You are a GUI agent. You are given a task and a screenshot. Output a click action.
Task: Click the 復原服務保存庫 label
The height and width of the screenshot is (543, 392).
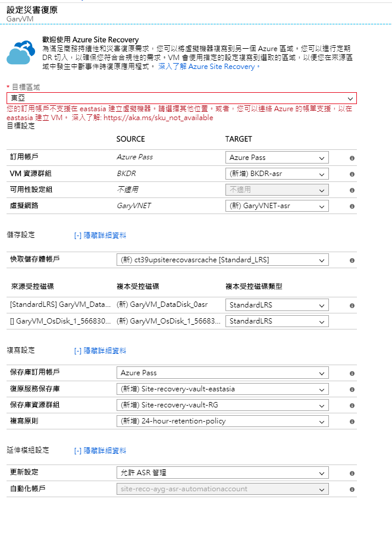click(35, 389)
